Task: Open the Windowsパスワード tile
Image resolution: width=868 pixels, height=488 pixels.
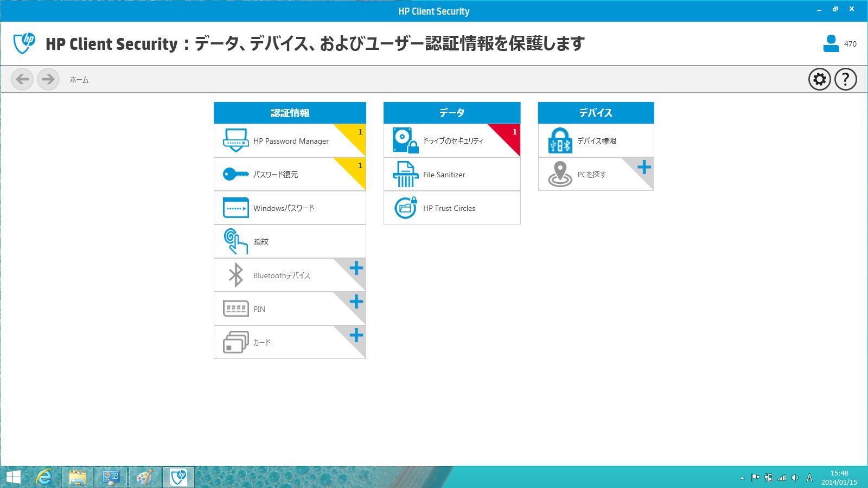Action: pos(290,208)
